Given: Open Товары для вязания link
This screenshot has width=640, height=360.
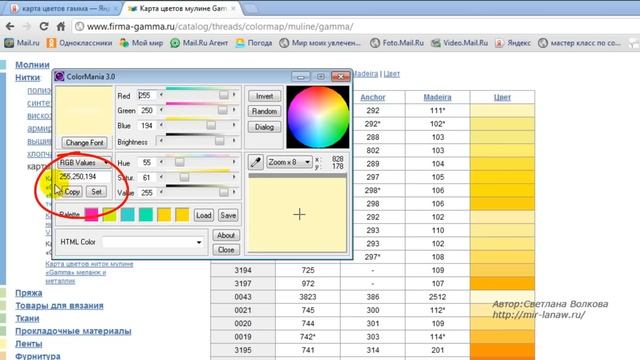Looking at the screenshot, I should [59, 305].
